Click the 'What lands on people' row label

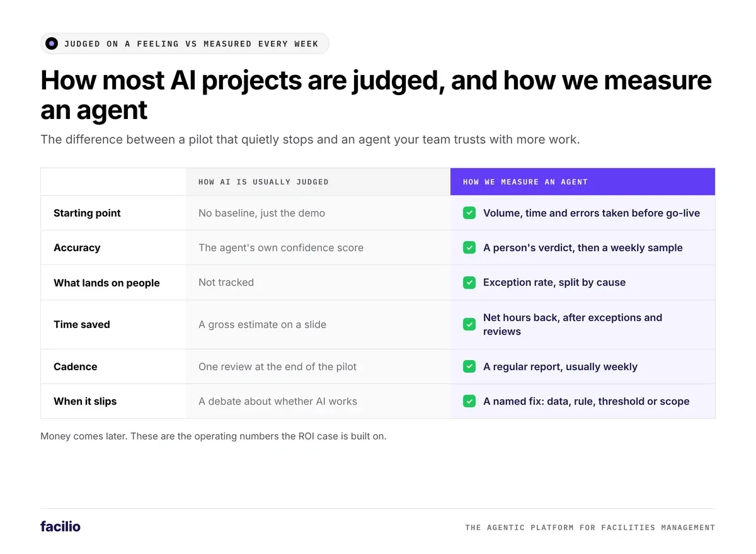[x=106, y=283]
